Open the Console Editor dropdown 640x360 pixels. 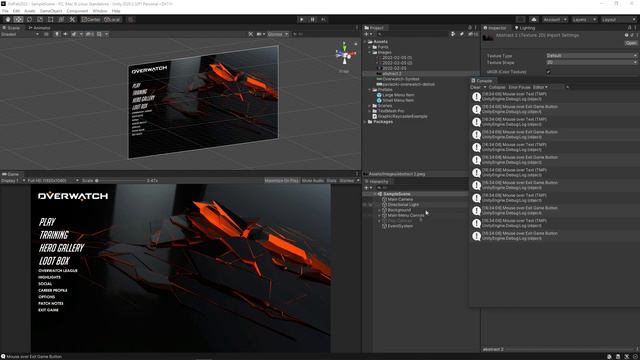click(x=540, y=87)
